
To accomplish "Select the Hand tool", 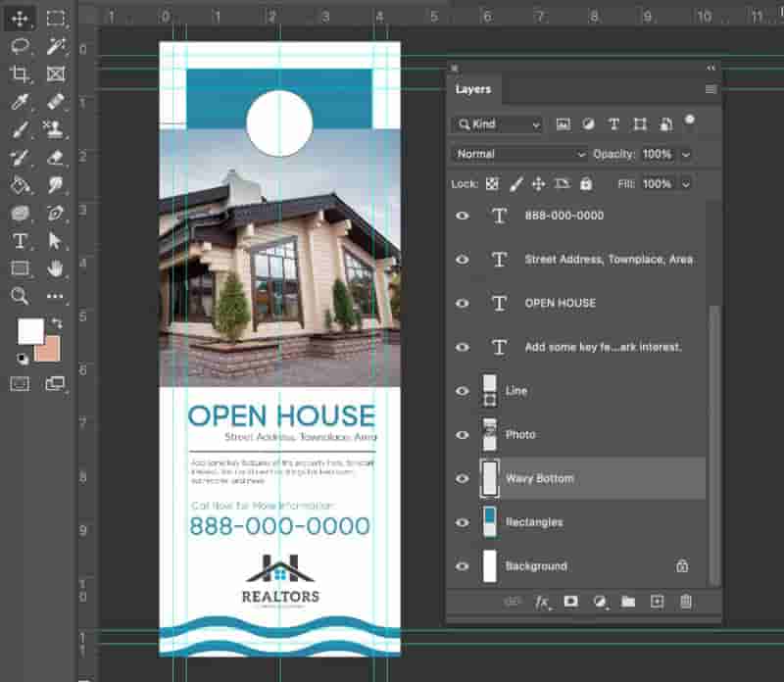I will 55,268.
